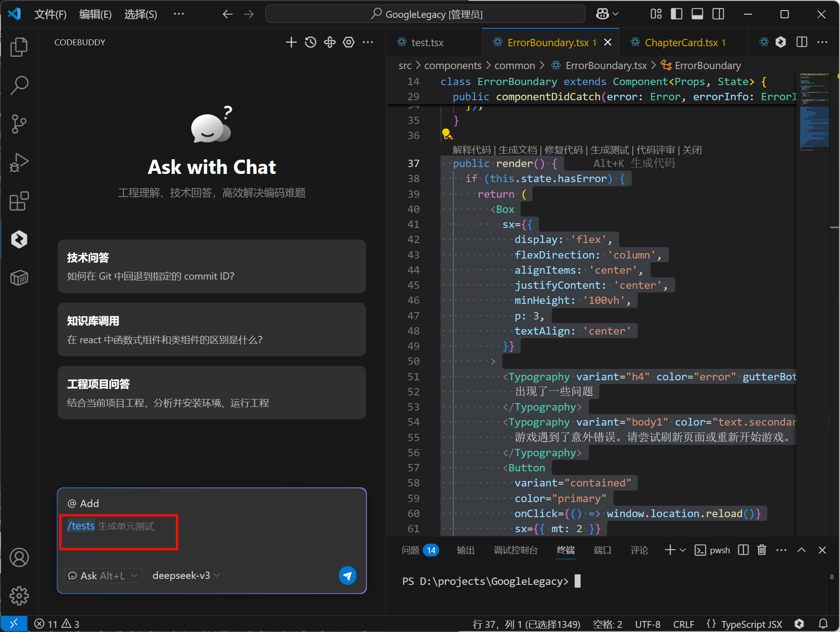Screen dimensions: 840x632
Task: Open Source Control view
Action: [19, 124]
